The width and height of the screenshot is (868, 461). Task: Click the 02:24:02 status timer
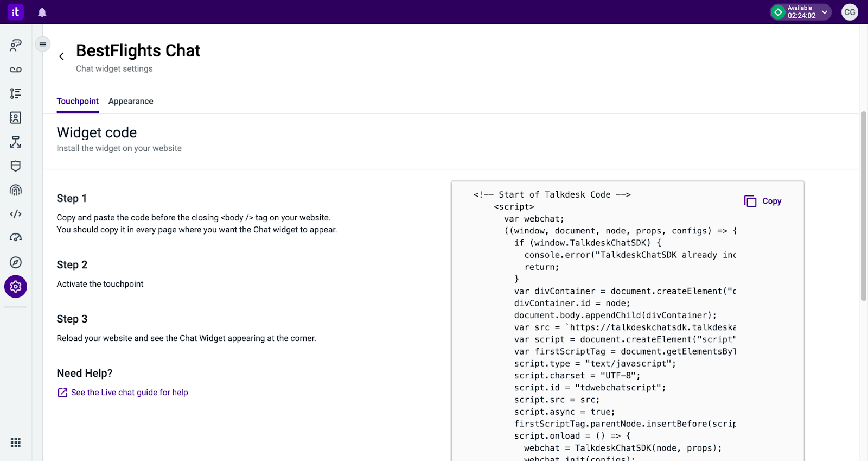tap(802, 16)
